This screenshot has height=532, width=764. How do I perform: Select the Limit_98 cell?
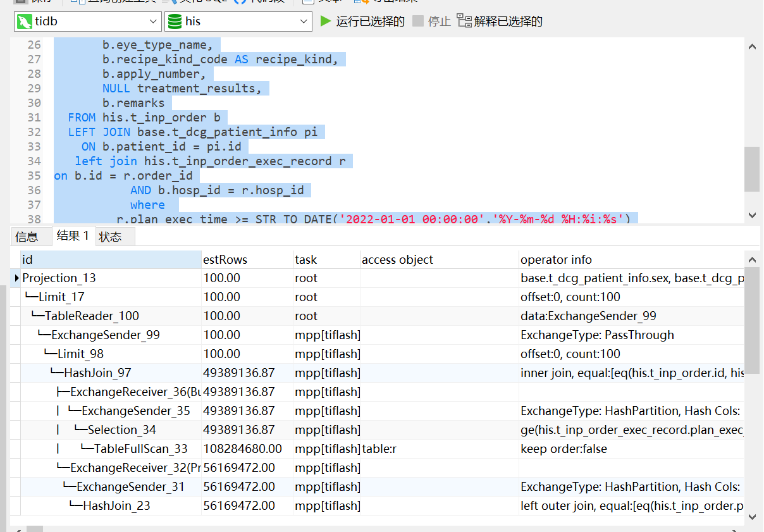click(111, 354)
